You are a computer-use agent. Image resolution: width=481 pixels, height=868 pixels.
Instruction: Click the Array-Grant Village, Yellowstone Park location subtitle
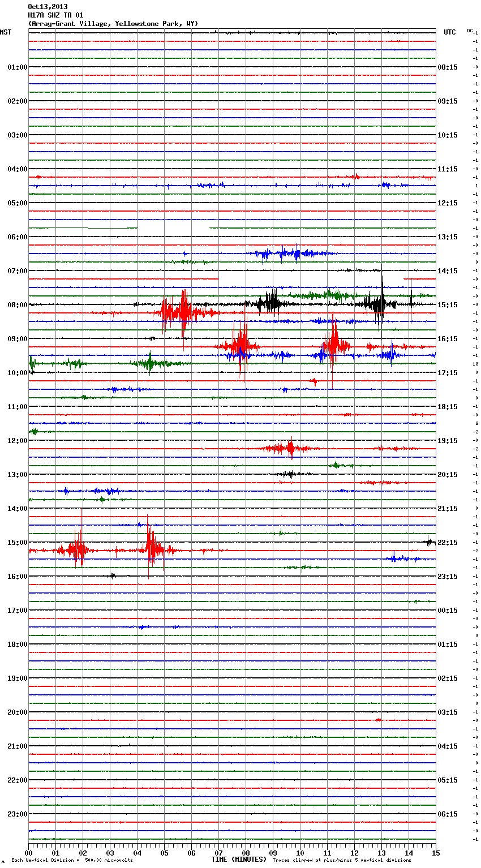click(x=113, y=24)
